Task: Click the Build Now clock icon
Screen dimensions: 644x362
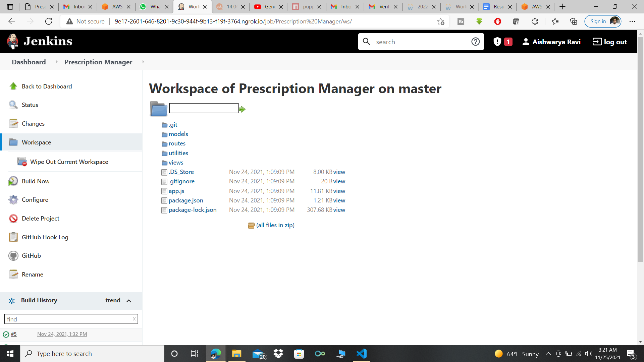Action: click(x=13, y=181)
